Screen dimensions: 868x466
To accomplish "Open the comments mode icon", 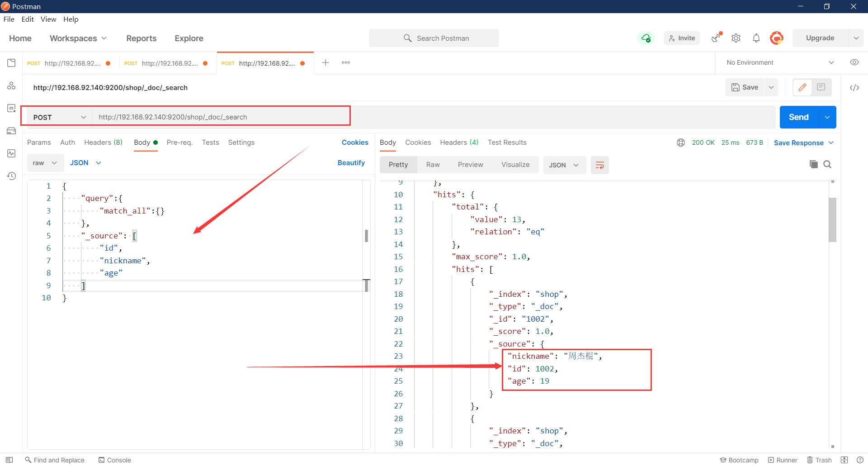I will pyautogui.click(x=821, y=87).
